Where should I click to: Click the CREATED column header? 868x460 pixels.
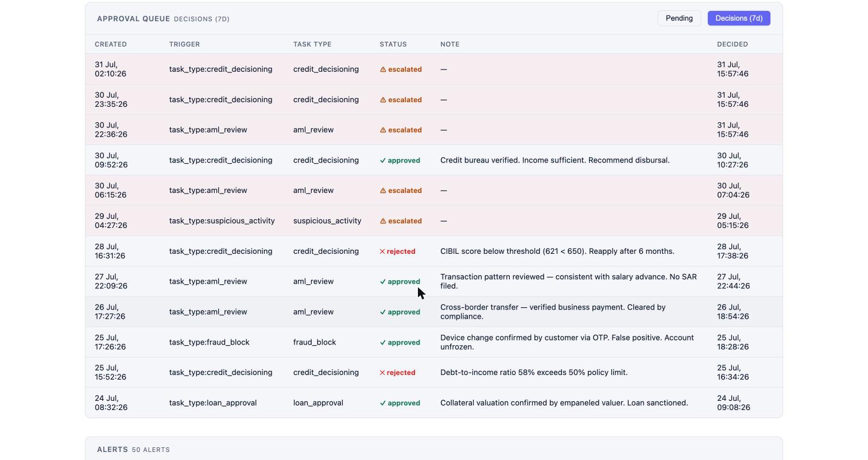point(111,44)
